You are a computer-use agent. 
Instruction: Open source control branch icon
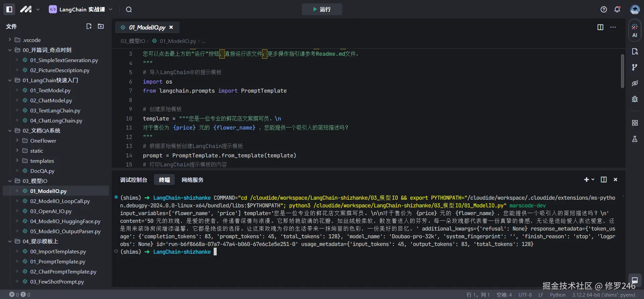[x=635, y=67]
